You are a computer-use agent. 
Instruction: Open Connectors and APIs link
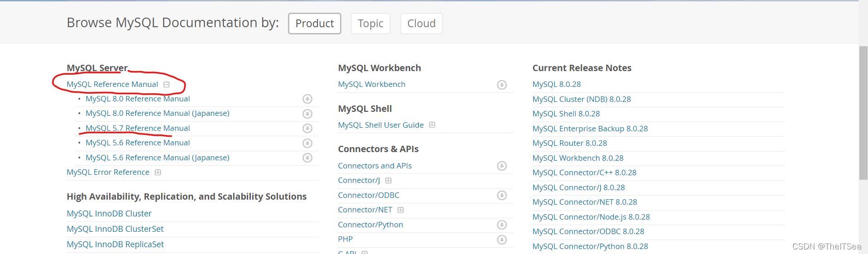[375, 166]
